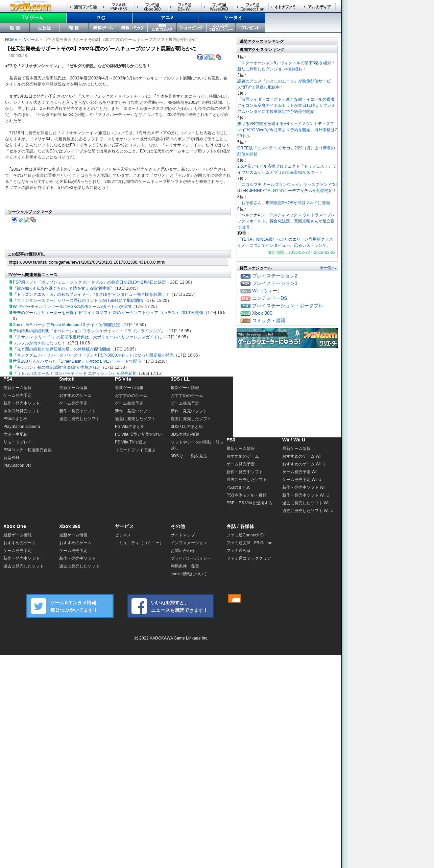Viewport: 434px width, 868px height.
Task: Open サイトマップ in the footer
Action: [183, 535]
